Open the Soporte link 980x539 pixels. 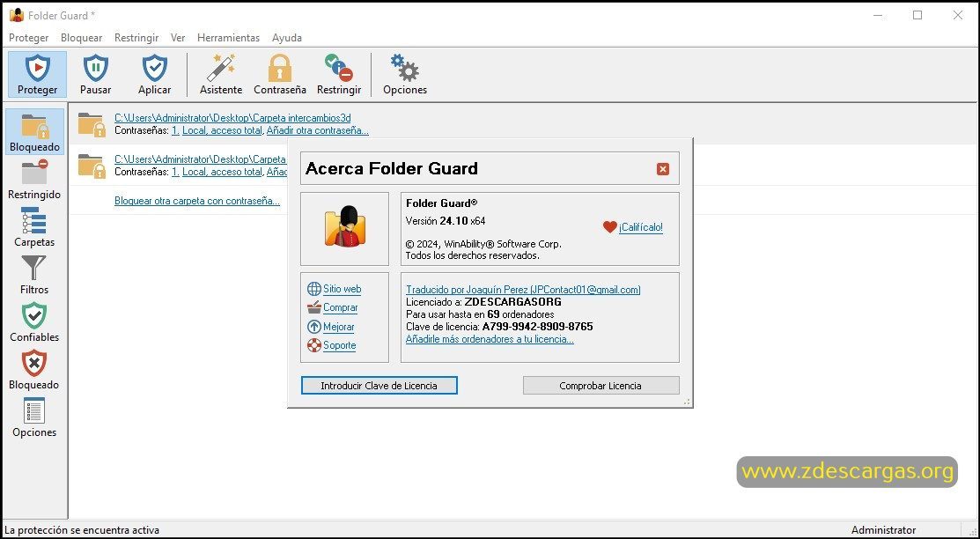click(339, 345)
